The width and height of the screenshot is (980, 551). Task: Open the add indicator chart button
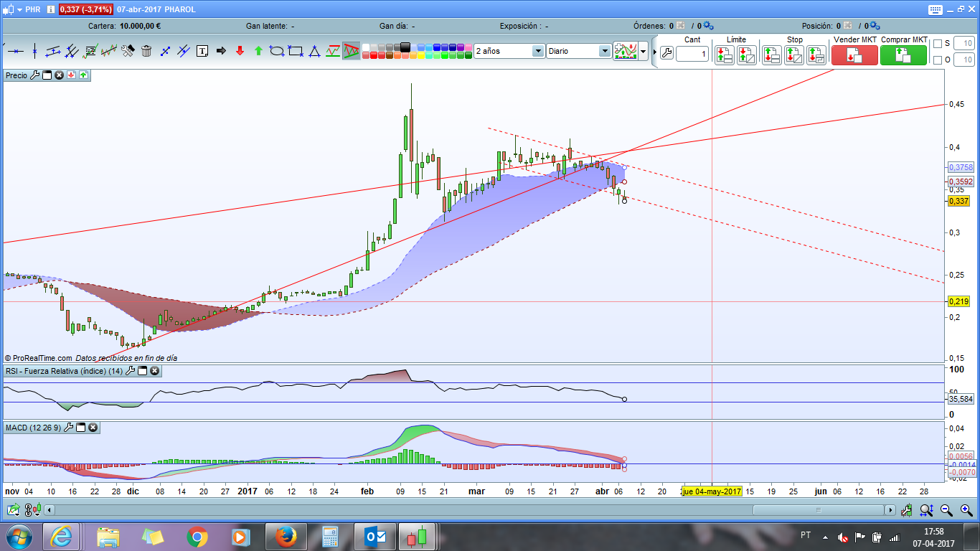(626, 51)
